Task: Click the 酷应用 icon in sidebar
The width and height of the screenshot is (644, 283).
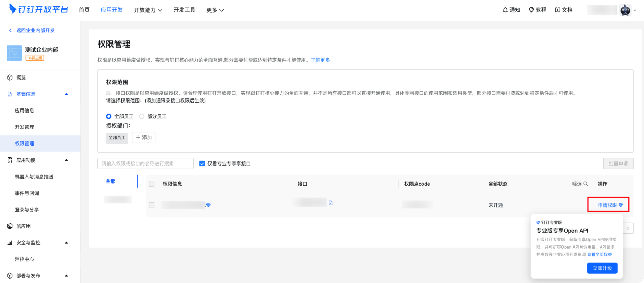Action: [10, 226]
